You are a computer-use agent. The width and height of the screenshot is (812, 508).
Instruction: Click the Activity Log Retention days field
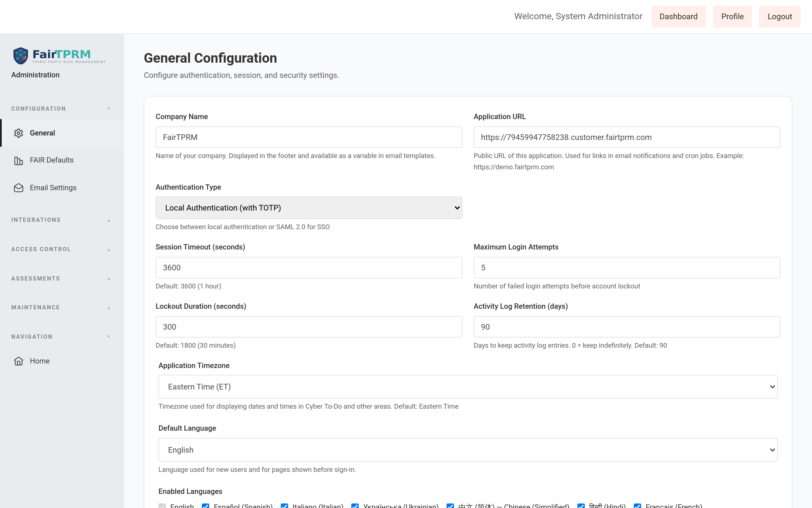click(626, 327)
